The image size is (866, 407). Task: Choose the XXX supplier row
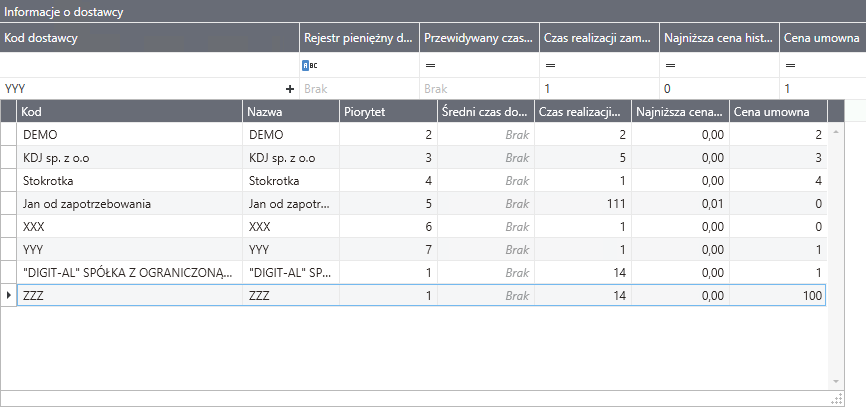pos(130,227)
